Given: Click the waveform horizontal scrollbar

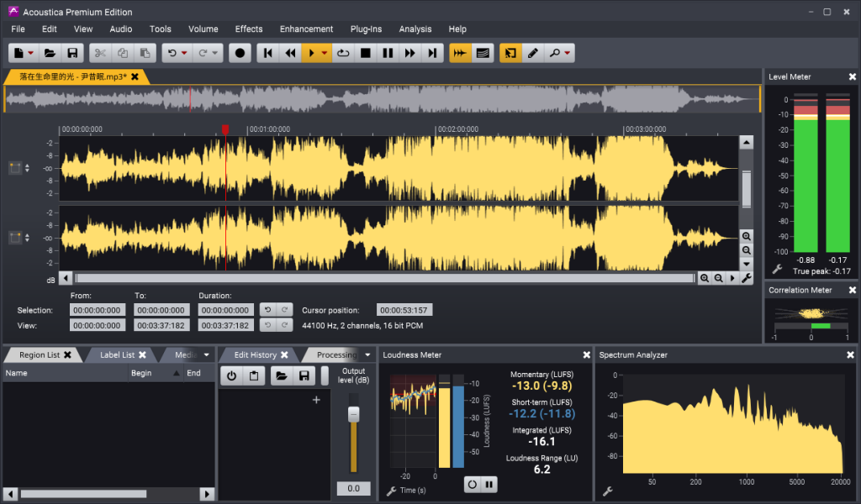Looking at the screenshot, I should [x=385, y=279].
